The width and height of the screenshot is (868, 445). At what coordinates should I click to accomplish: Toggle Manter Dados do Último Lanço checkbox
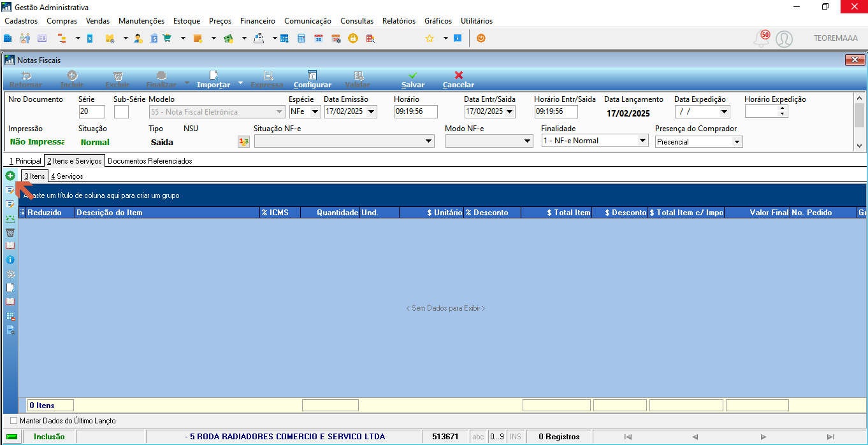pyautogui.click(x=14, y=421)
